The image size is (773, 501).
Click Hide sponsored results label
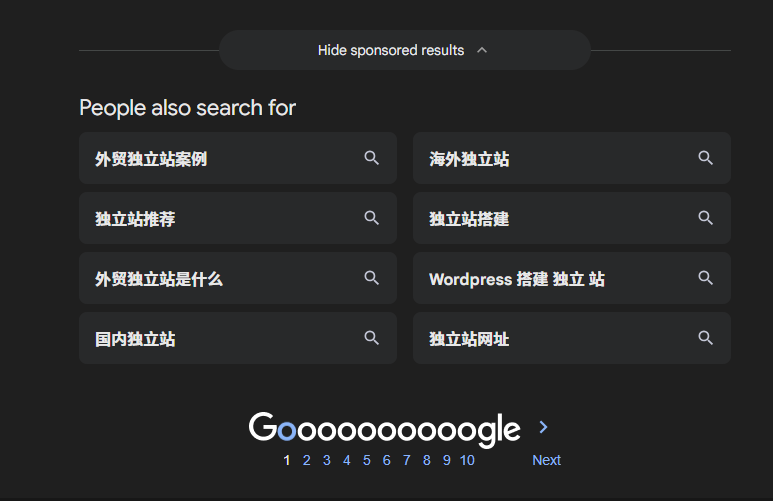click(x=391, y=50)
